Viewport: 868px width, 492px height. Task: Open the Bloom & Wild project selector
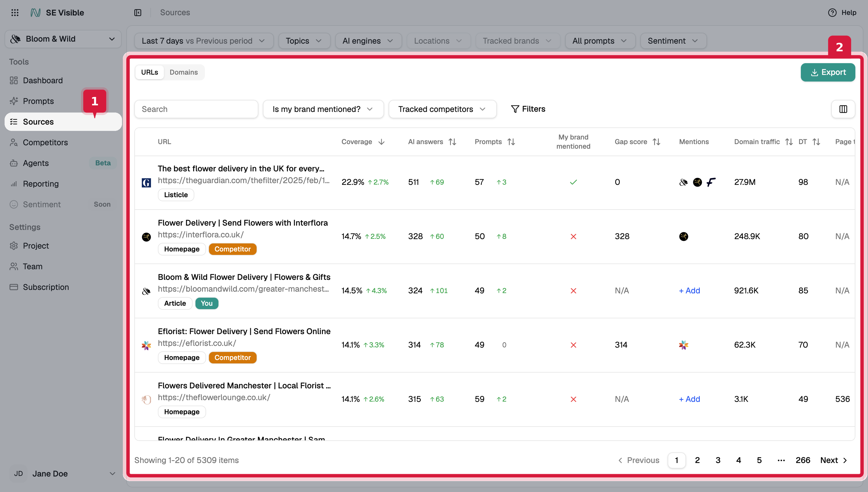[63, 39]
